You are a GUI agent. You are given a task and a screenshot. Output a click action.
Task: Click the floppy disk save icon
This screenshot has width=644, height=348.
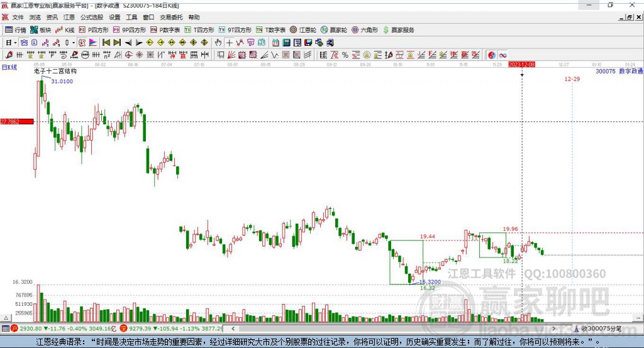[308, 43]
